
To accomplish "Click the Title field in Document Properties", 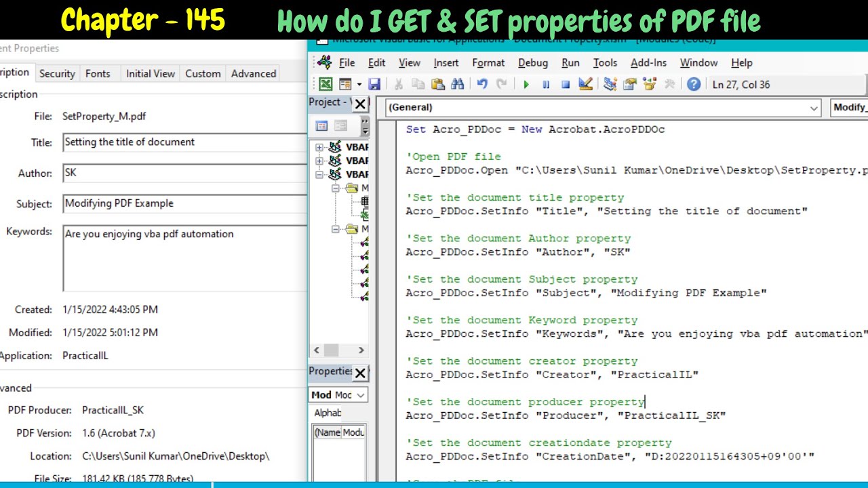I will pyautogui.click(x=185, y=142).
